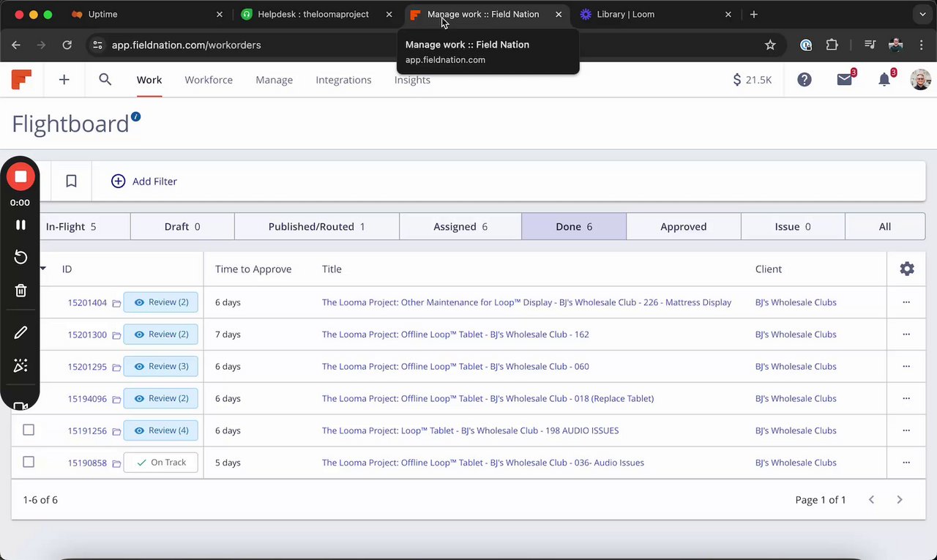
Task: Select the All status tab
Action: click(885, 227)
